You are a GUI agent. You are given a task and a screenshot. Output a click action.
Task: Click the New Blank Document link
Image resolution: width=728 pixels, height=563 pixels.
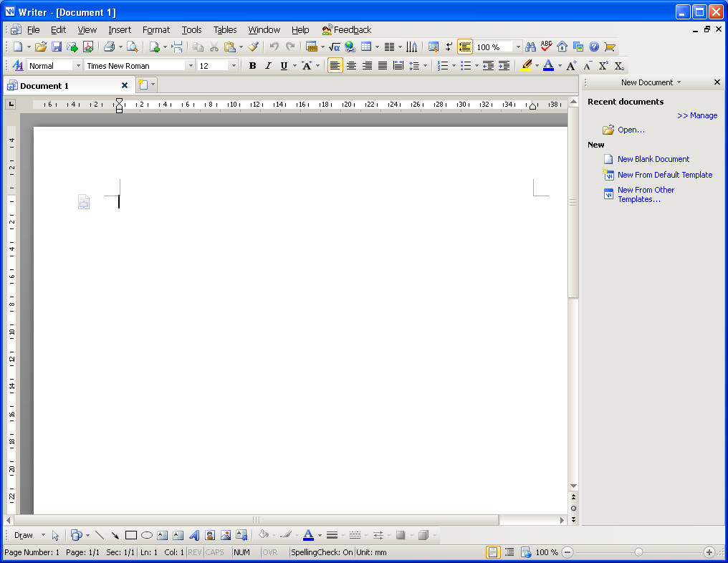653,159
